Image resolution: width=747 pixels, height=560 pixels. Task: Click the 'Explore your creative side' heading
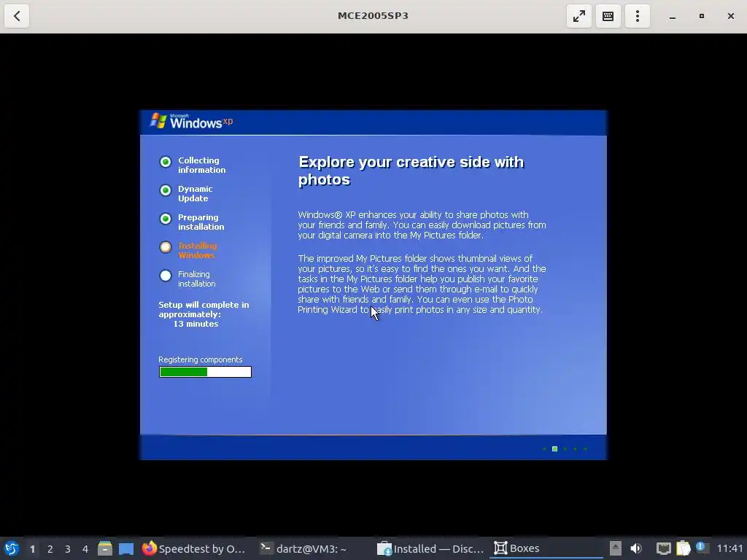point(411,171)
